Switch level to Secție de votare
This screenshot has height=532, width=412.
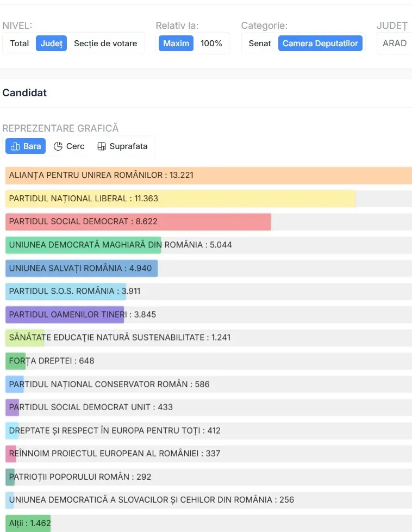point(105,44)
